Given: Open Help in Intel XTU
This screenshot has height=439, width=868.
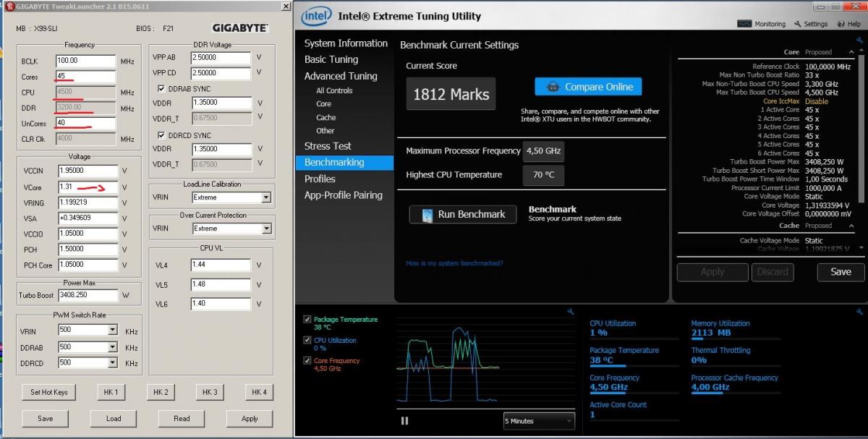Looking at the screenshot, I should (x=849, y=24).
